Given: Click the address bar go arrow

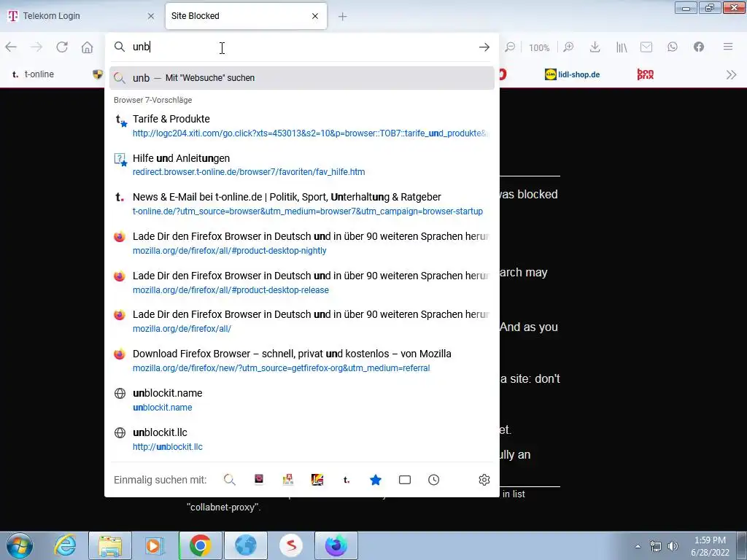Looking at the screenshot, I should click(484, 47).
